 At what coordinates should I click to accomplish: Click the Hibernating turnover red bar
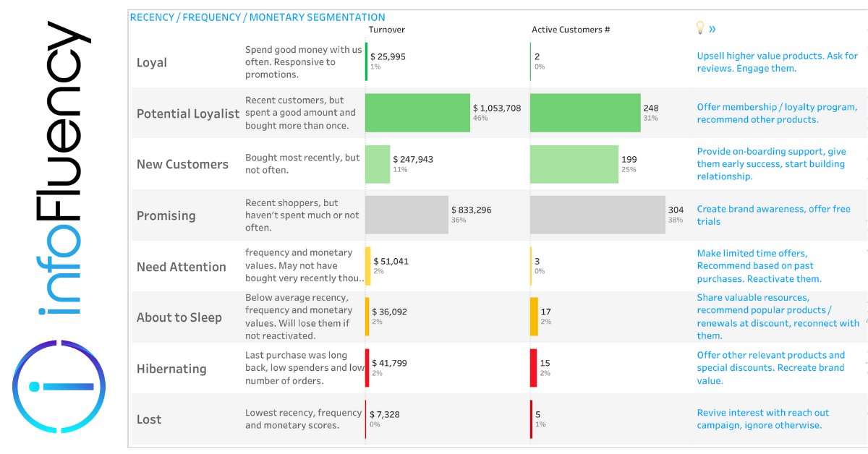click(x=367, y=368)
